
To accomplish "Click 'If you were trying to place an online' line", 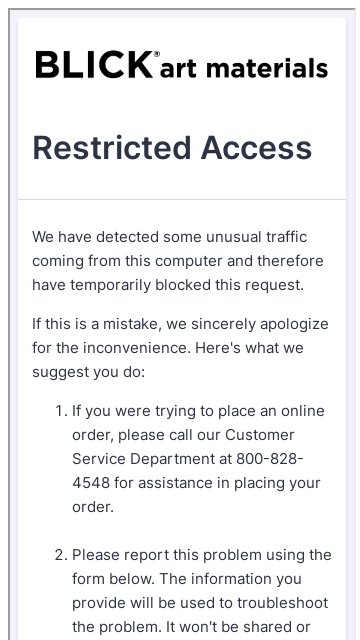I will (198, 411).
